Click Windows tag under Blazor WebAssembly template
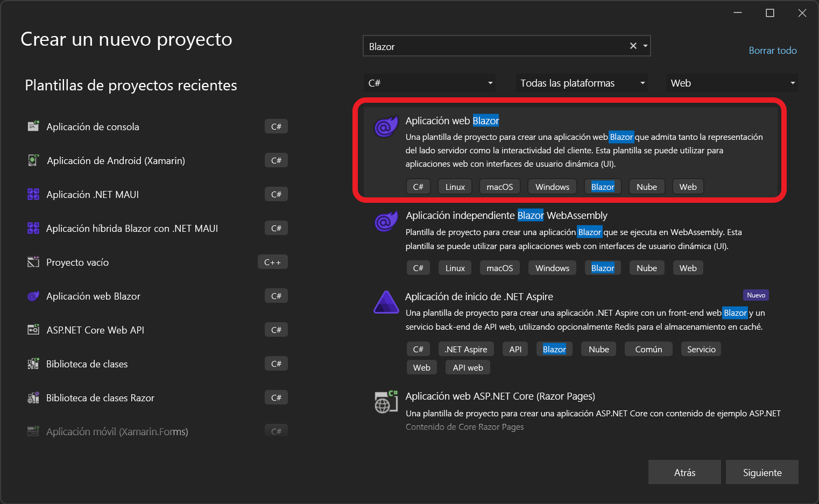This screenshot has height=504, width=819. tap(552, 268)
